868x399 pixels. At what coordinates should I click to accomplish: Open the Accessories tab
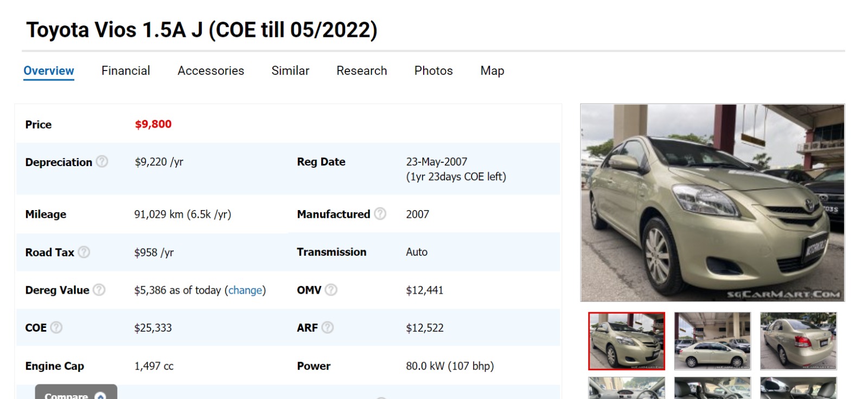pyautogui.click(x=210, y=71)
